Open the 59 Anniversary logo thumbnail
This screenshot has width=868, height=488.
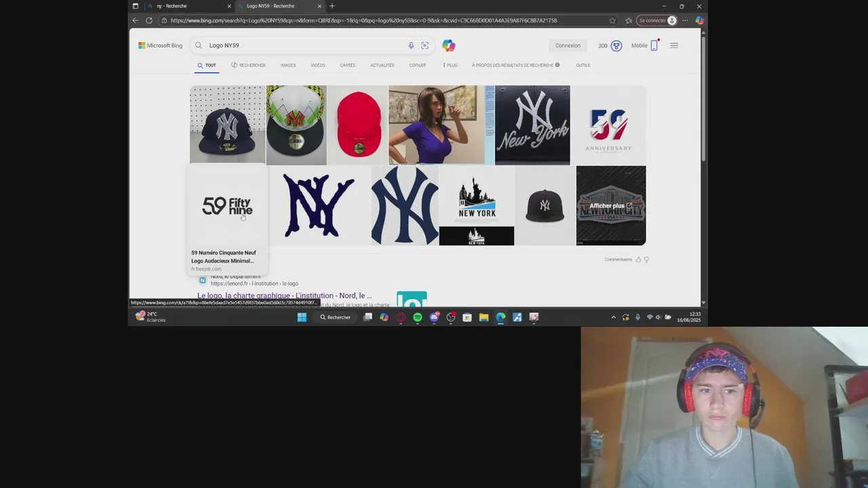pos(608,125)
